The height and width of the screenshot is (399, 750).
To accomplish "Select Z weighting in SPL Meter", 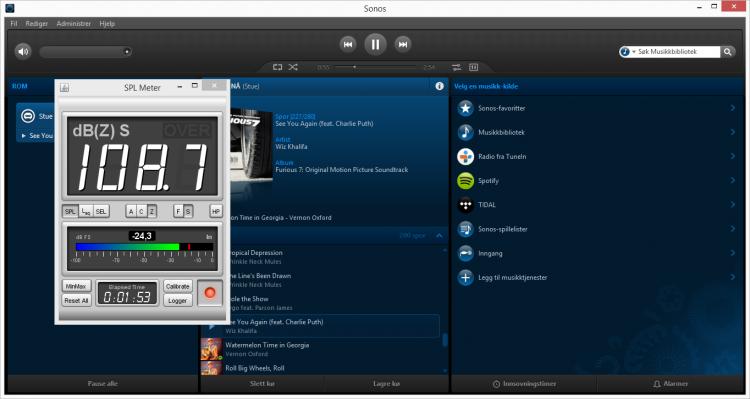I will click(x=152, y=211).
